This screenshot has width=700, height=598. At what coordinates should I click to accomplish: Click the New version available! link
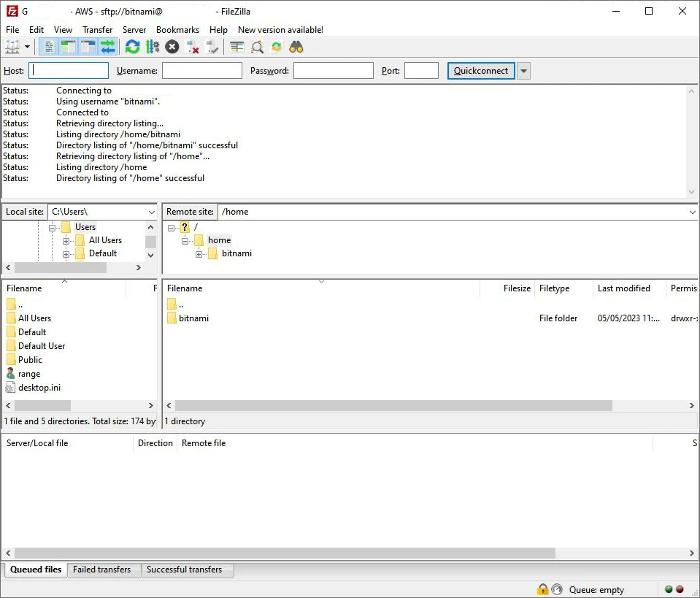click(x=280, y=30)
